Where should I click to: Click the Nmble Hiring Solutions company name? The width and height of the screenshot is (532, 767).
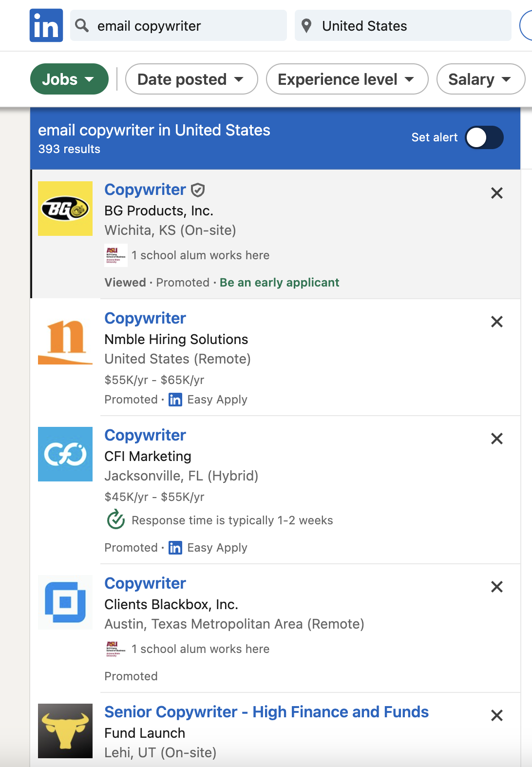[x=176, y=339]
